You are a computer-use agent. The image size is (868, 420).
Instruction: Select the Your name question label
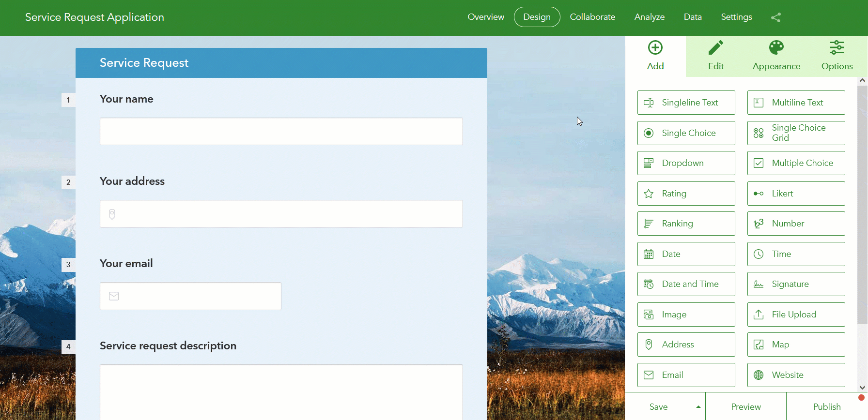tap(126, 99)
